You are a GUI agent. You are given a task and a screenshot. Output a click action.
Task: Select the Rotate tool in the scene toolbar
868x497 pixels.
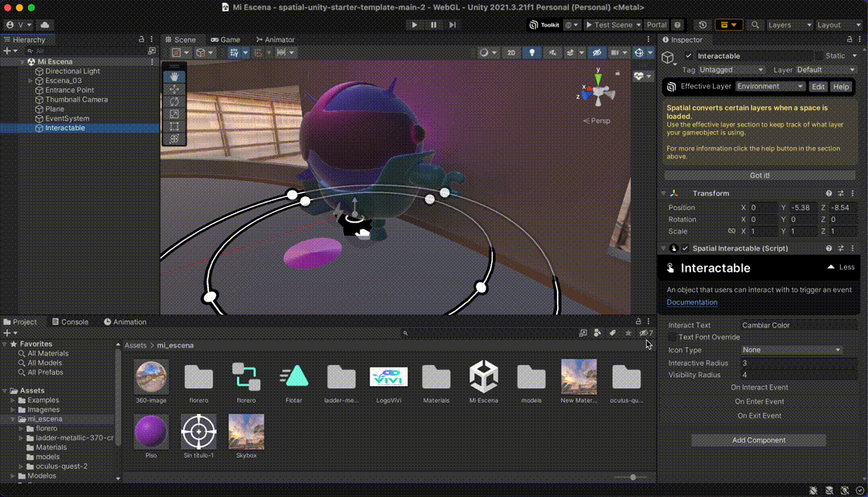pyautogui.click(x=174, y=102)
